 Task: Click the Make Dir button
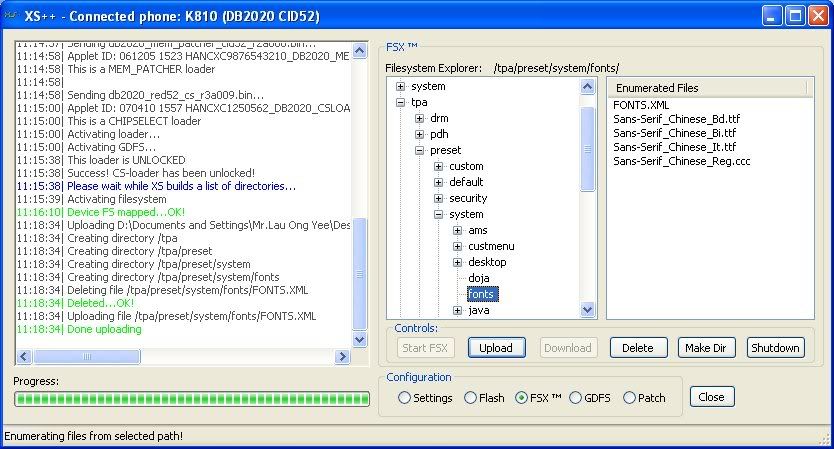pos(707,348)
